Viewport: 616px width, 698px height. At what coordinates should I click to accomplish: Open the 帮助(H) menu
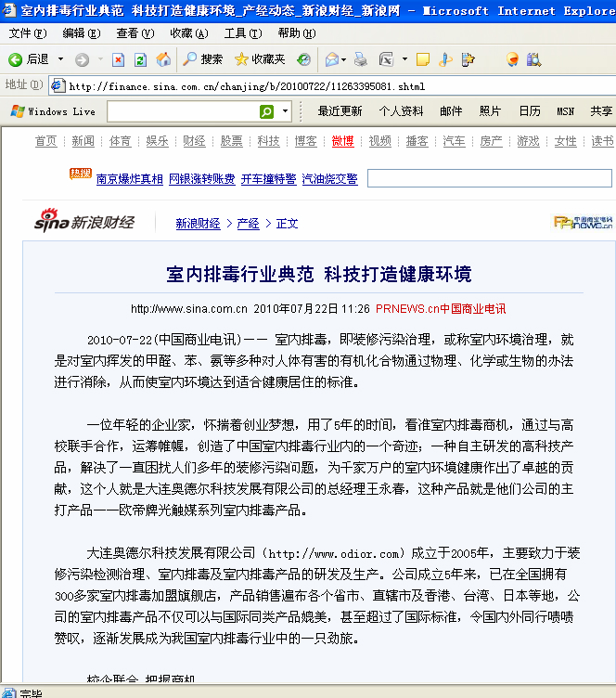click(x=297, y=33)
